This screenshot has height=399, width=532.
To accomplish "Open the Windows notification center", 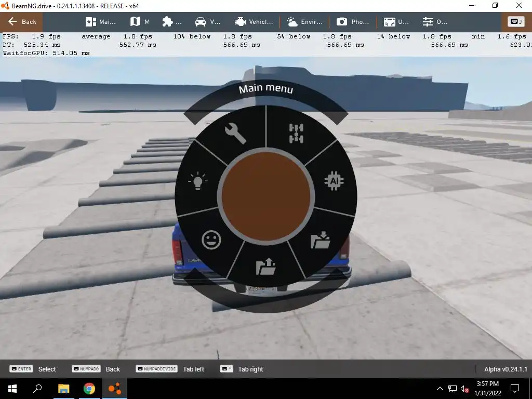I will 515,389.
